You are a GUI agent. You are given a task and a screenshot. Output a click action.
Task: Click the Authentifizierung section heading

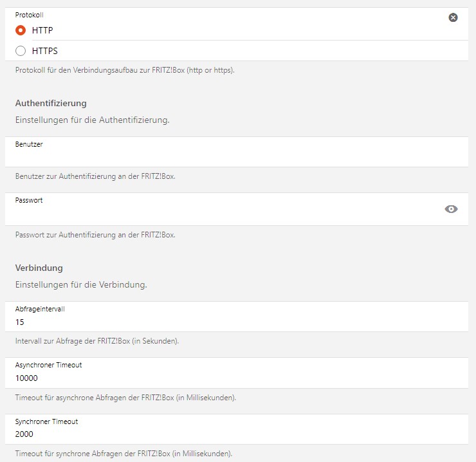pyautogui.click(x=51, y=103)
